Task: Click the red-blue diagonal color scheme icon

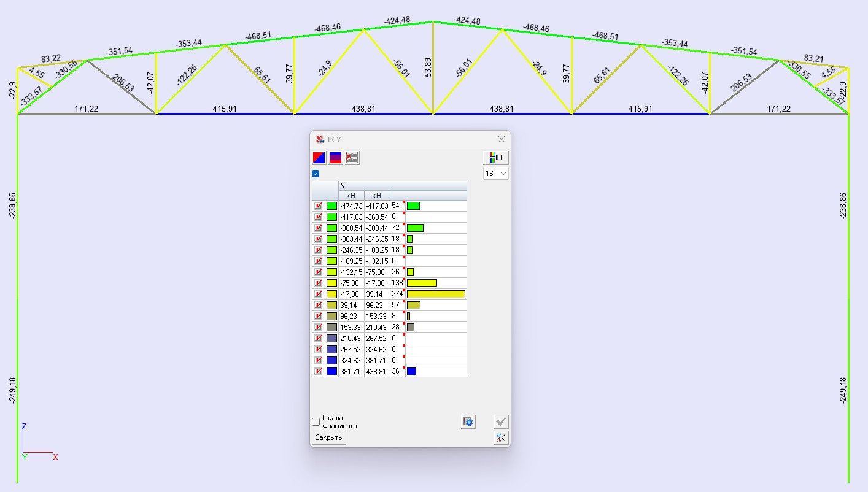Action: (319, 158)
